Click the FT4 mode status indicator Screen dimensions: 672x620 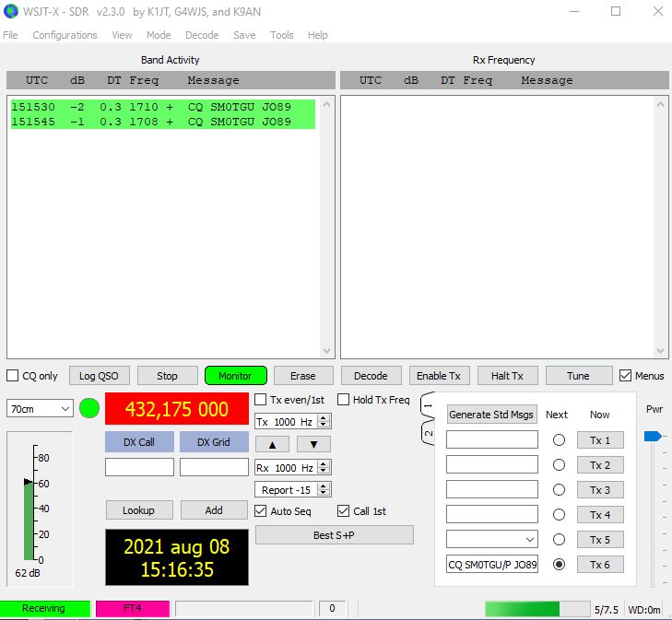(x=133, y=608)
